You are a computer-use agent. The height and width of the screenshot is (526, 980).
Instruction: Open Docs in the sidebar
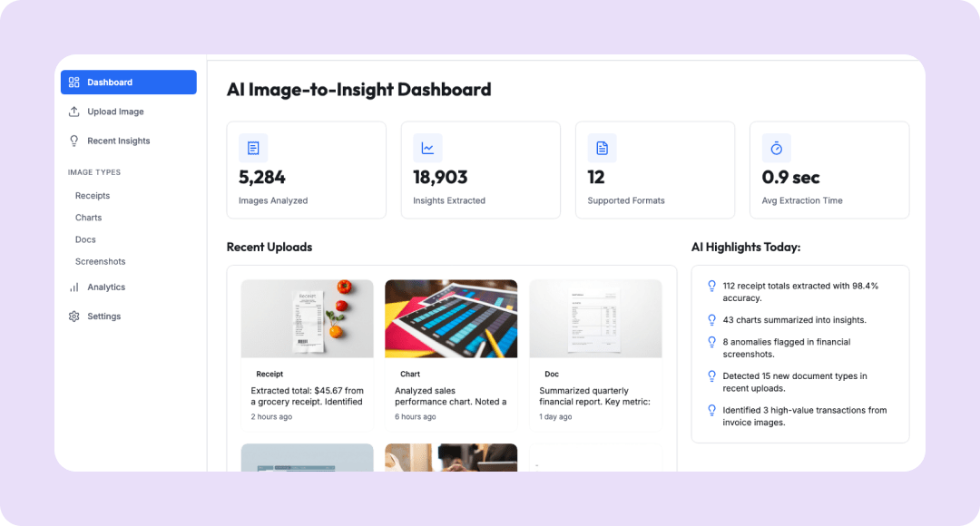pyautogui.click(x=85, y=239)
